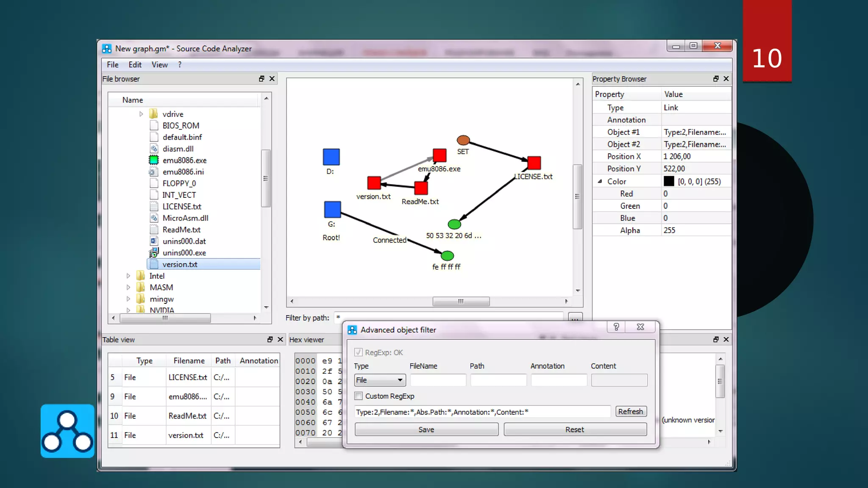Collapse the Color property group

click(x=600, y=181)
